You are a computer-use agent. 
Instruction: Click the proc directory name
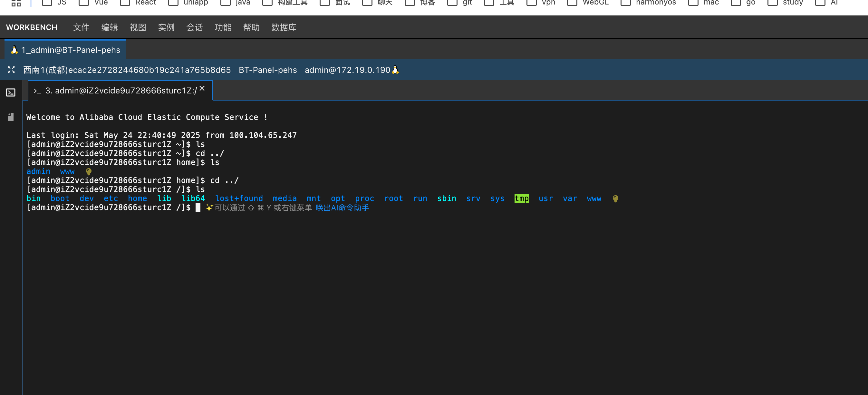[365, 198]
